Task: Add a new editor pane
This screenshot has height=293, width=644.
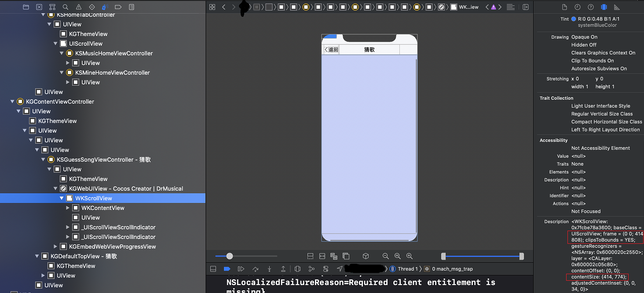Action: click(x=526, y=7)
